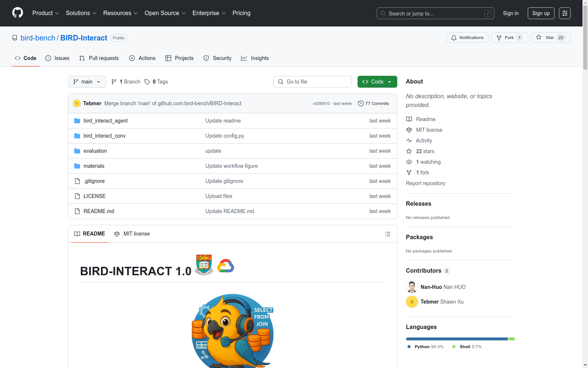
Task: Select the README tab in file viewer
Action: (x=90, y=234)
